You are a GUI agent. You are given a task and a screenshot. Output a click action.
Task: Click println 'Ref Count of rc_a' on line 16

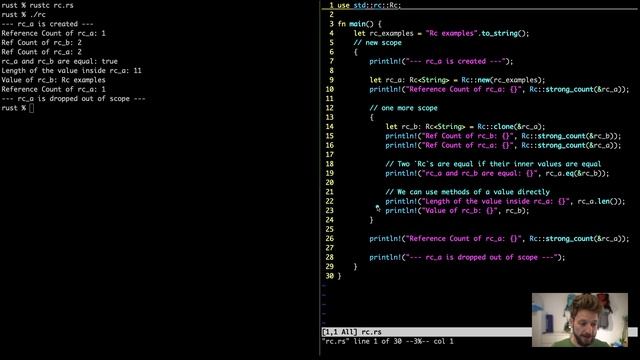pyautogui.click(x=503, y=145)
